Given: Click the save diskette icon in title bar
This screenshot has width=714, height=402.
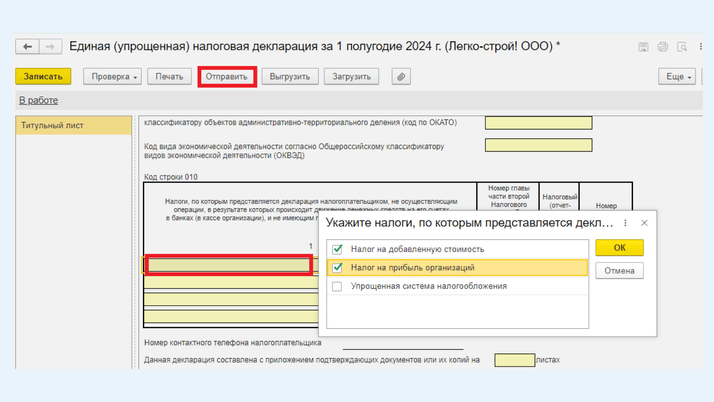Looking at the screenshot, I should tap(661, 47).
